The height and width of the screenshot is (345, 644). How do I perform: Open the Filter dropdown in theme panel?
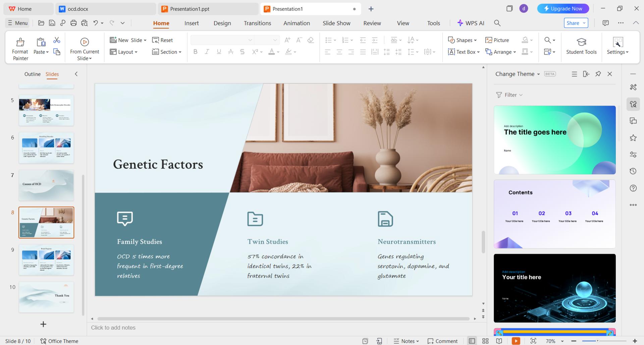(x=509, y=95)
